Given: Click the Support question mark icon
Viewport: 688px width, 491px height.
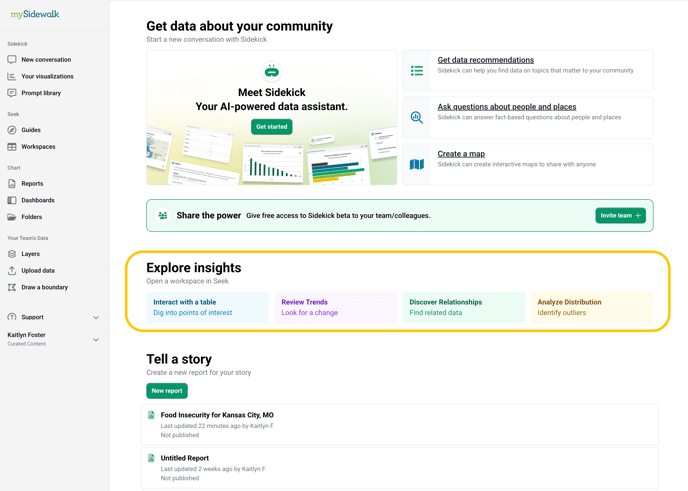Looking at the screenshot, I should [x=12, y=317].
